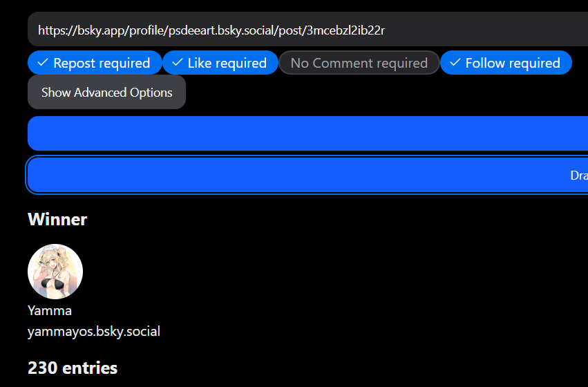The width and height of the screenshot is (588, 387).
Task: Open the yammayos.bsky.social handle link
Action: coord(94,332)
